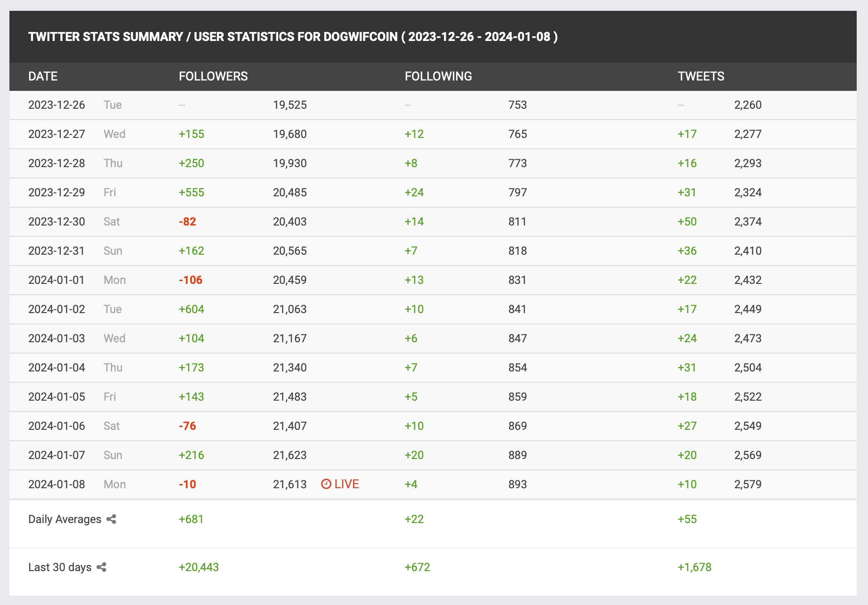Click the share icon beside Last 30 days
This screenshot has width=868, height=605.
(x=101, y=567)
